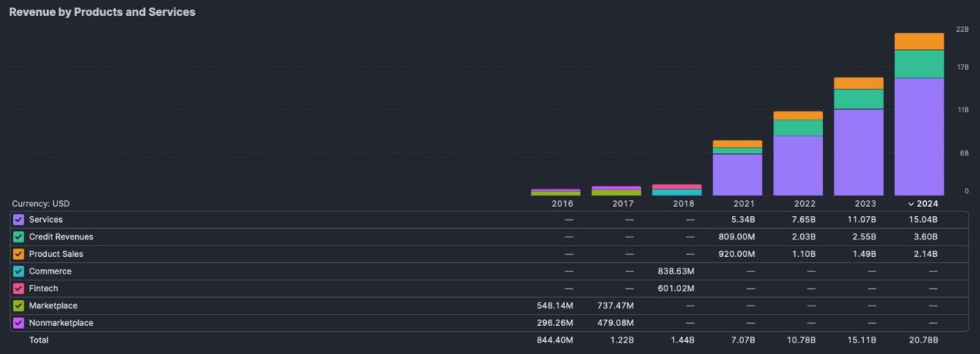Click the 737.47M Marketplace value
Image resolution: width=980 pixels, height=354 pixels.
click(x=616, y=305)
